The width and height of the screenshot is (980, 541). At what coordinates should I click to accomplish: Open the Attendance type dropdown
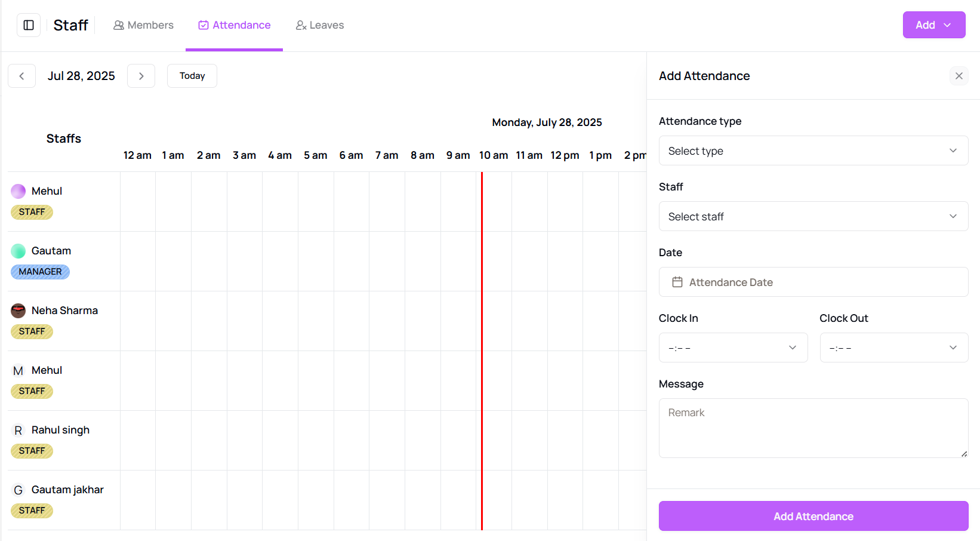(813, 150)
